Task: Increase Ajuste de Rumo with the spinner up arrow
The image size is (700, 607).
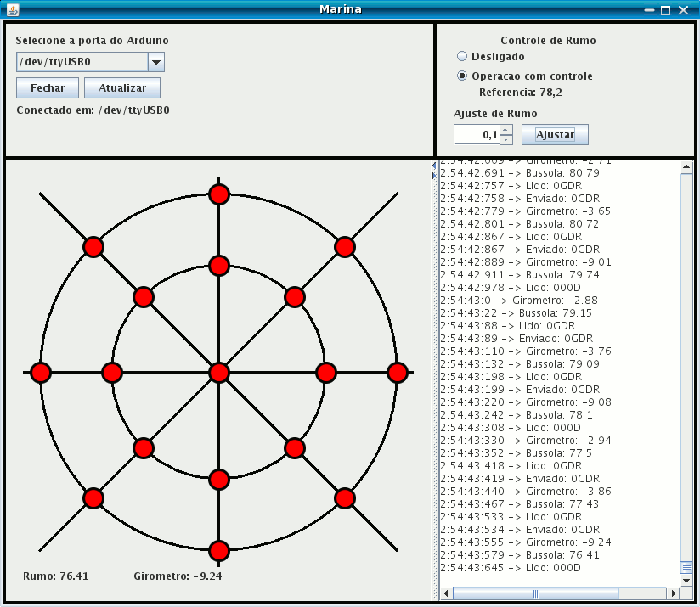Action: tap(505, 130)
